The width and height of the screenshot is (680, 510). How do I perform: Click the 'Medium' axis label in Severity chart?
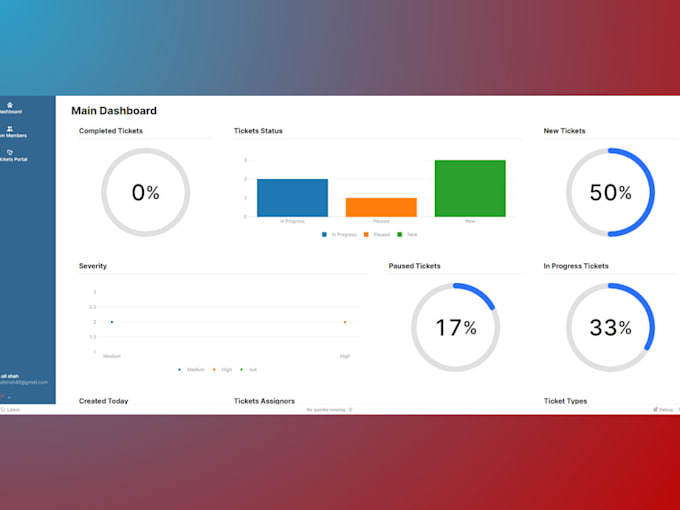pos(111,356)
